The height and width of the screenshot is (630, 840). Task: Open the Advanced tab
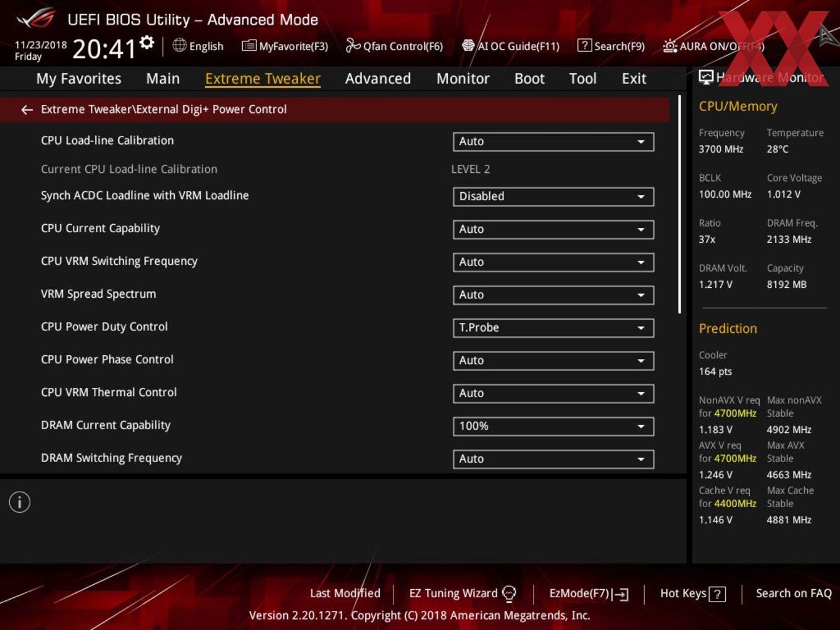378,78
